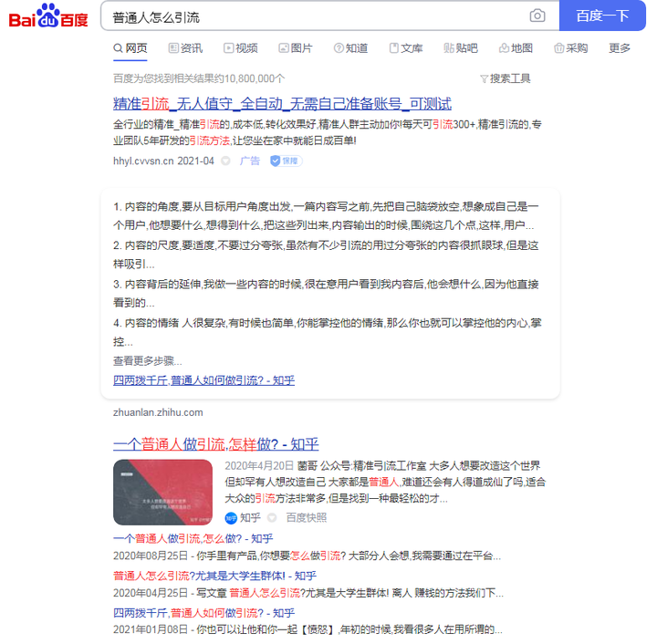Switch to the 资讯 tab
Screen dimensions: 657x644
click(185, 48)
